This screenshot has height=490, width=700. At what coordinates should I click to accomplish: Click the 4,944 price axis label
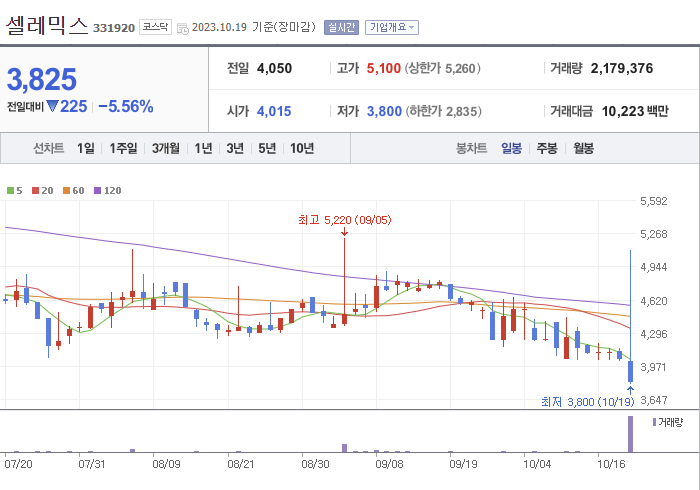coord(654,267)
